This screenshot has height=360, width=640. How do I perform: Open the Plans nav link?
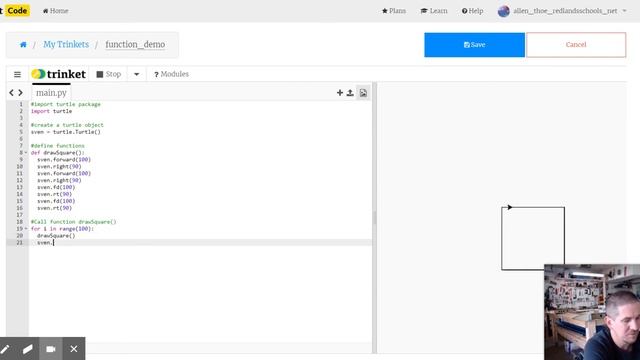tap(394, 11)
